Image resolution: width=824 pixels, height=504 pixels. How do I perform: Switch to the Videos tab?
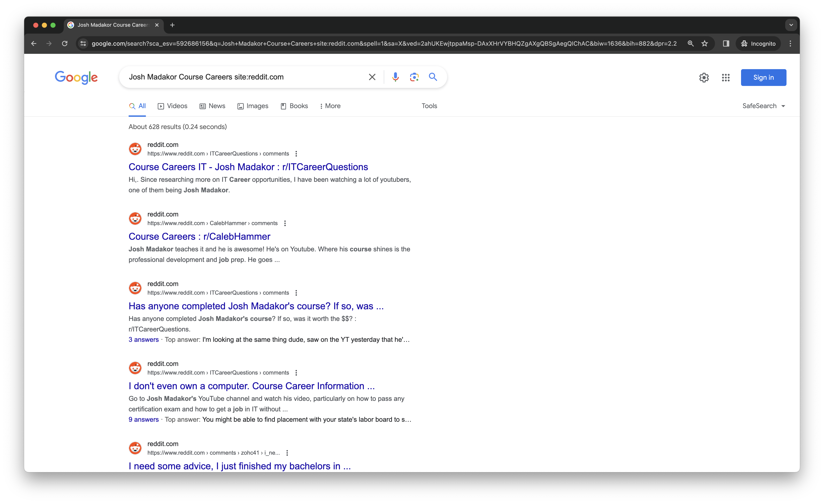point(173,106)
